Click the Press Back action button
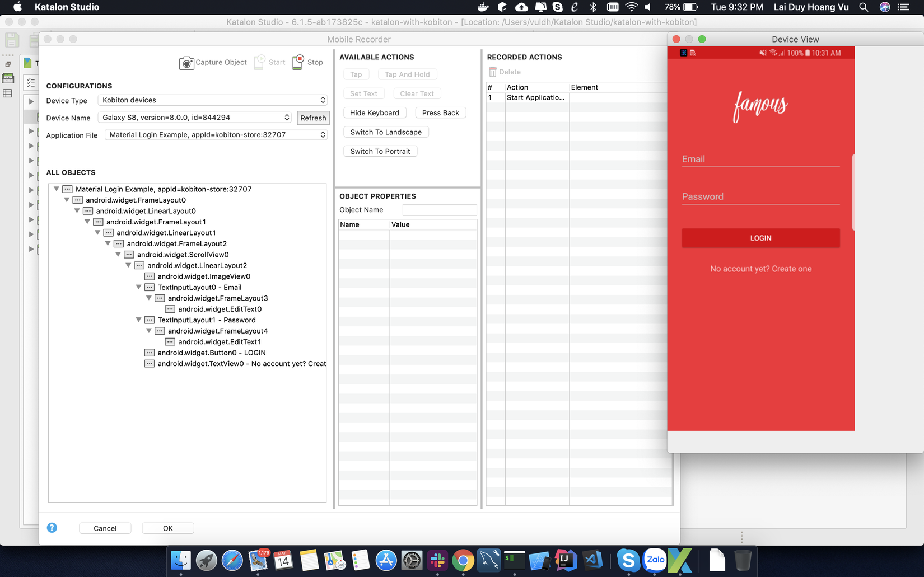This screenshot has height=577, width=924. click(x=441, y=113)
